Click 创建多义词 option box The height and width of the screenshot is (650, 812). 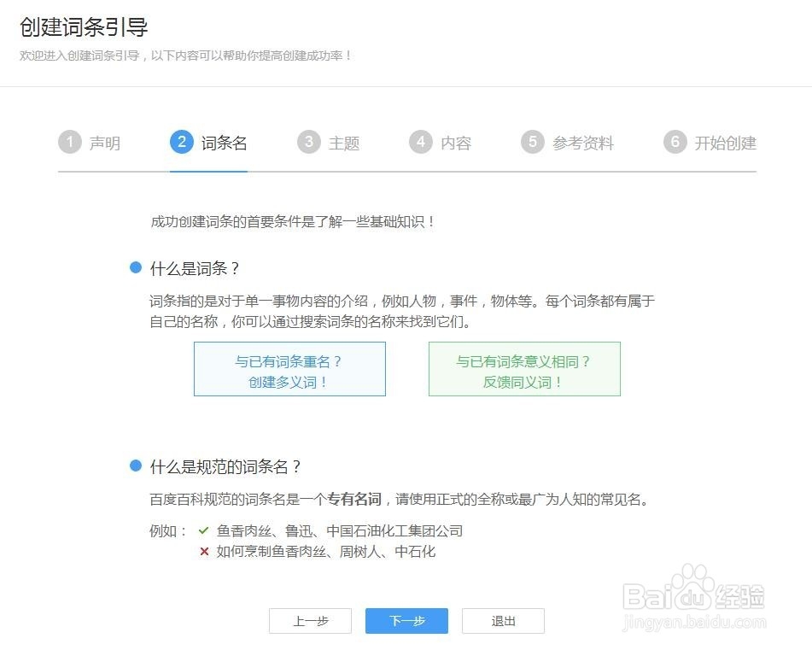289,369
